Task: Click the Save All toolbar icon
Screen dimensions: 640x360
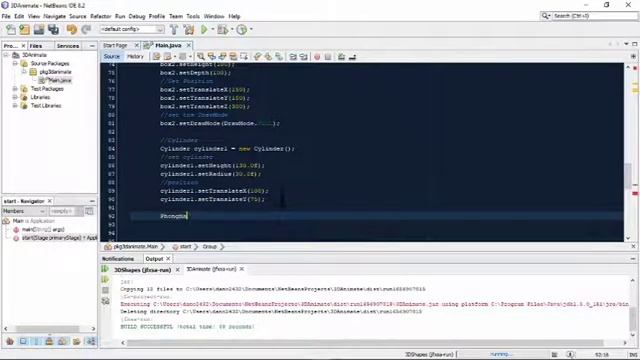Action: point(53,29)
